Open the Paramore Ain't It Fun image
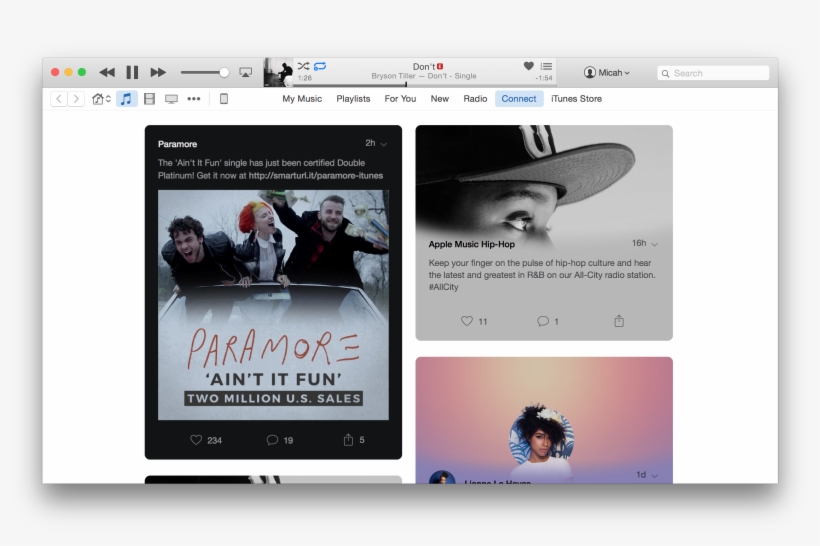 273,305
